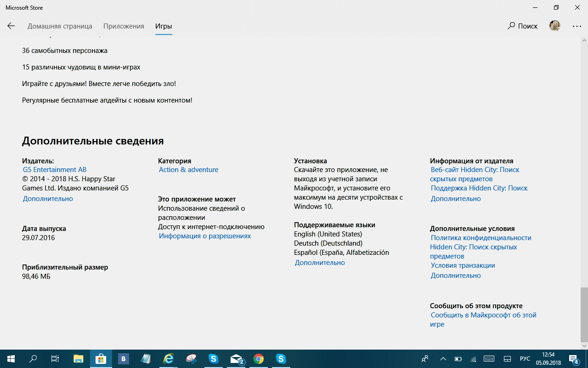Screen dimensions: 588x368
Task: Open the Windows Start menu
Action: click(11, 359)
